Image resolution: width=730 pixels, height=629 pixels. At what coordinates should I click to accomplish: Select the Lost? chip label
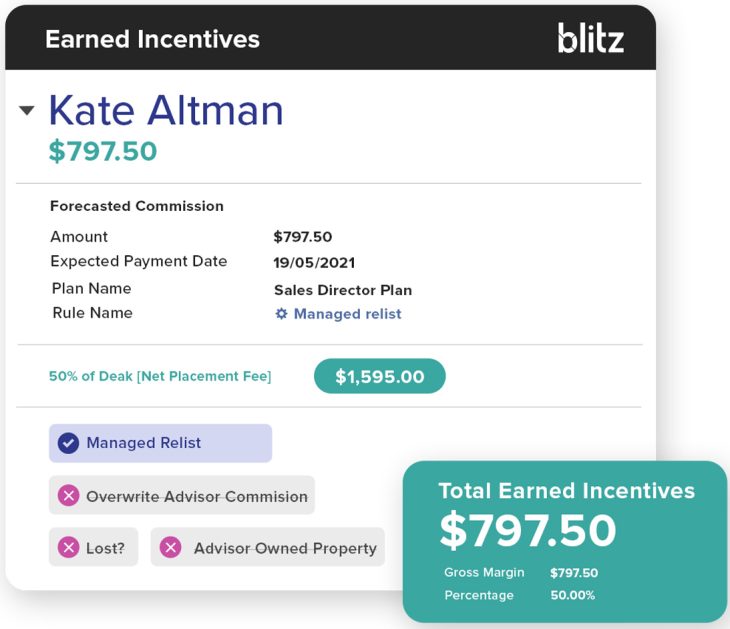[105, 548]
